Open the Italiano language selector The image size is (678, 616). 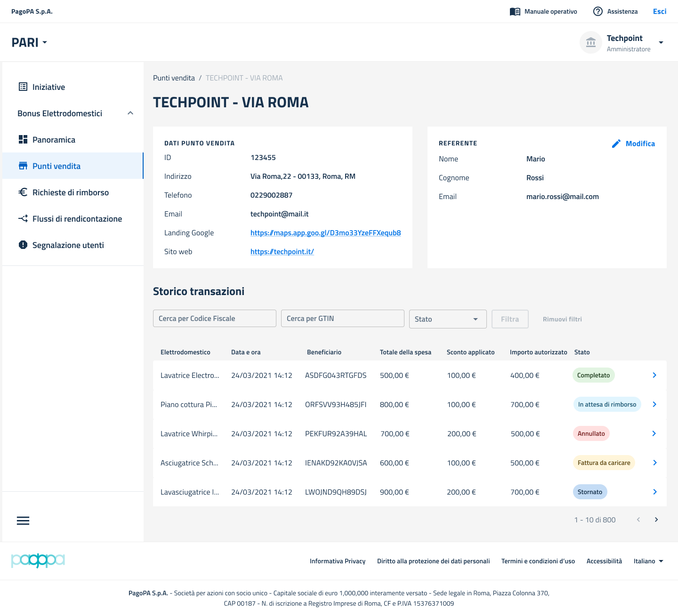click(648, 561)
